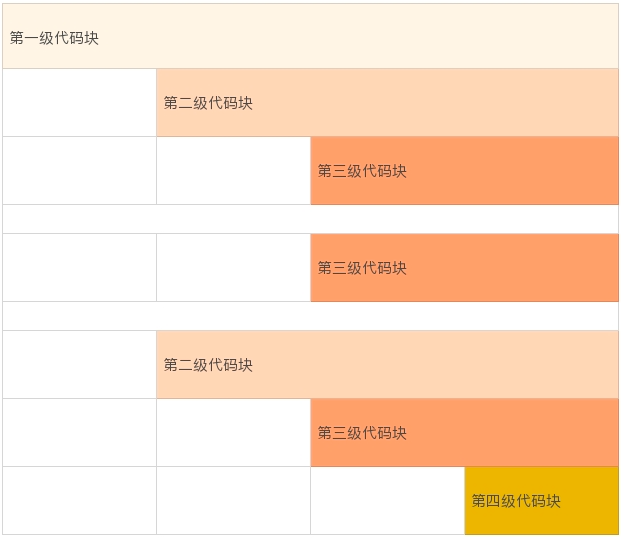
Task: Click the empty cell left of the lower 第二级代码块
Action: [x=79, y=364]
